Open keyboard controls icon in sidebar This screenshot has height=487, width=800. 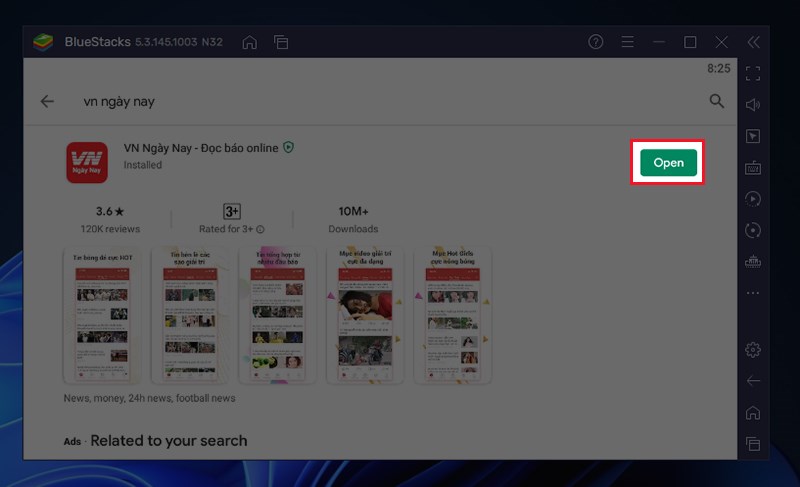pyautogui.click(x=753, y=168)
